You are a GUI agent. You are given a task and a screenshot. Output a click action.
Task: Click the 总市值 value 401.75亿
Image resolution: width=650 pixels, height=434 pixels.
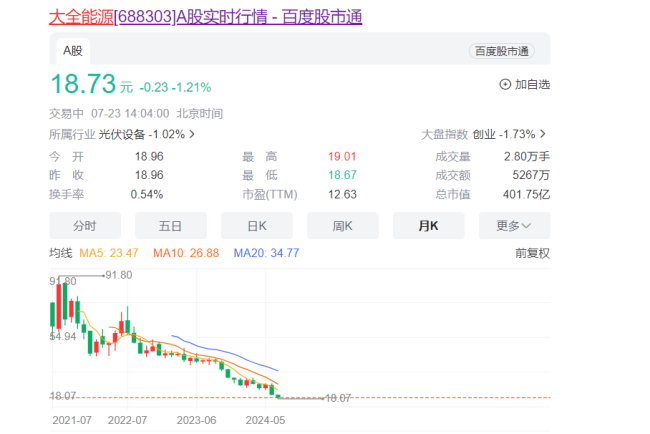(x=526, y=194)
